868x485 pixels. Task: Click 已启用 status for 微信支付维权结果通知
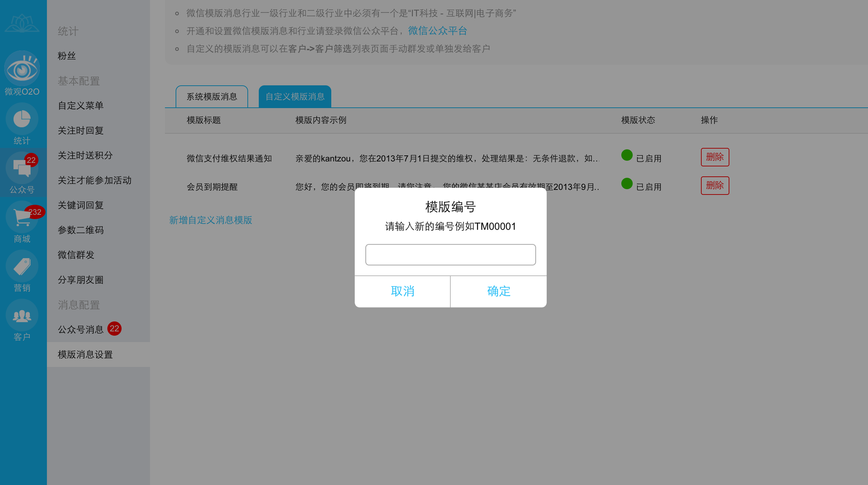[649, 159]
